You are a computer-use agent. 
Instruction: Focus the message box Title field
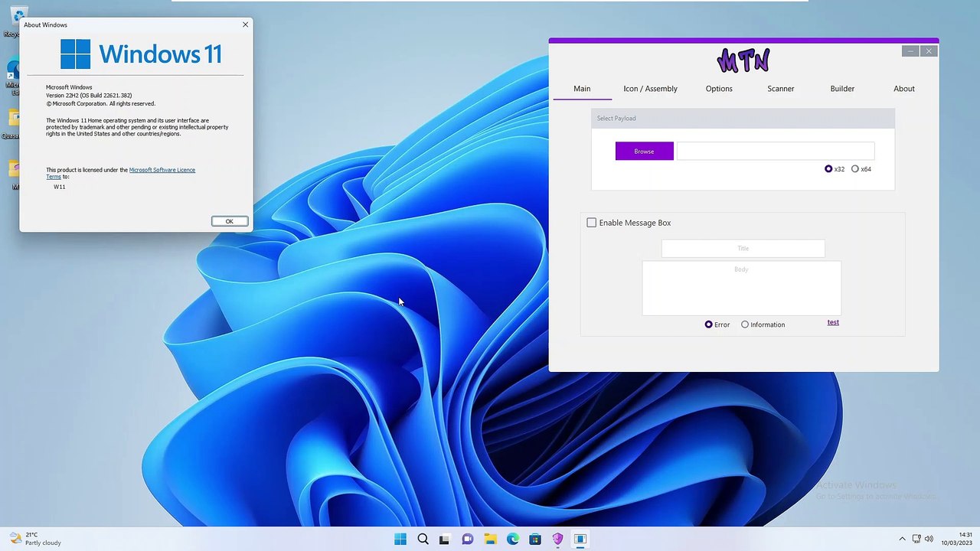pyautogui.click(x=743, y=249)
